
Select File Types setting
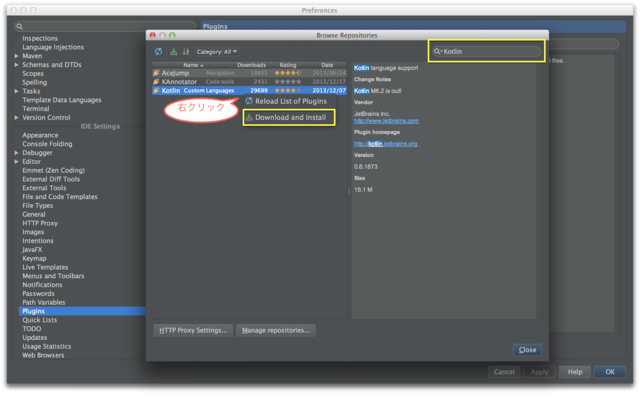pyautogui.click(x=38, y=206)
